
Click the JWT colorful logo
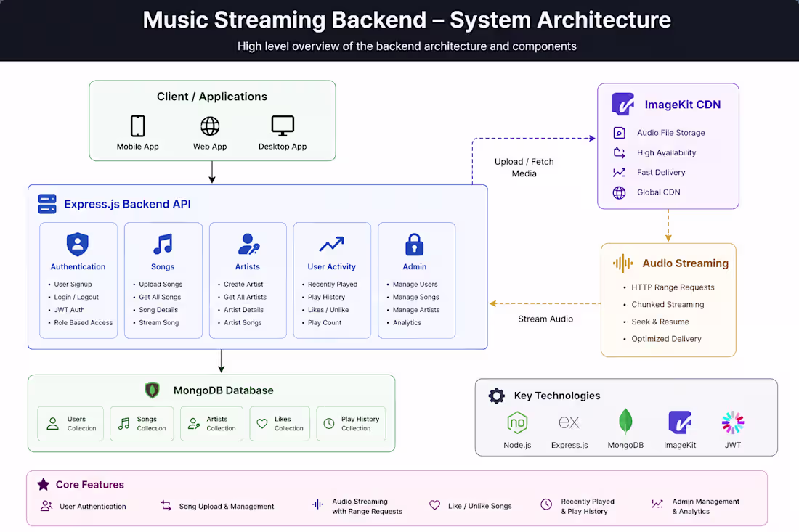pos(733,422)
